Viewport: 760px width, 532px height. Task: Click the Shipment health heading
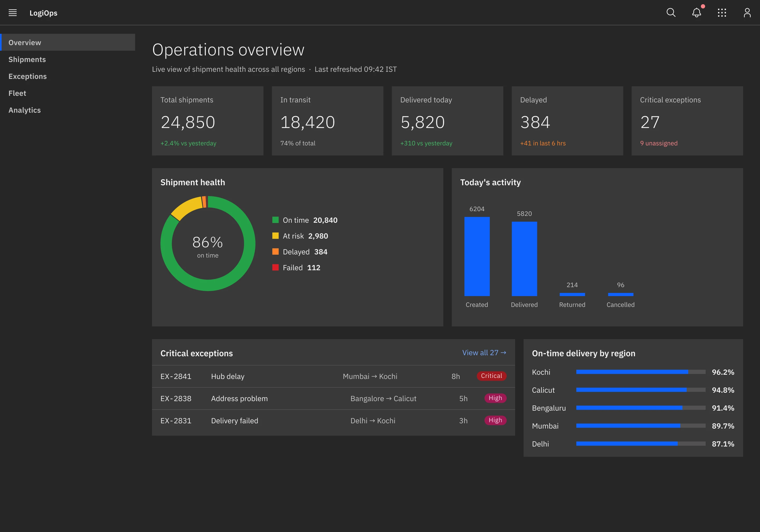point(193,182)
